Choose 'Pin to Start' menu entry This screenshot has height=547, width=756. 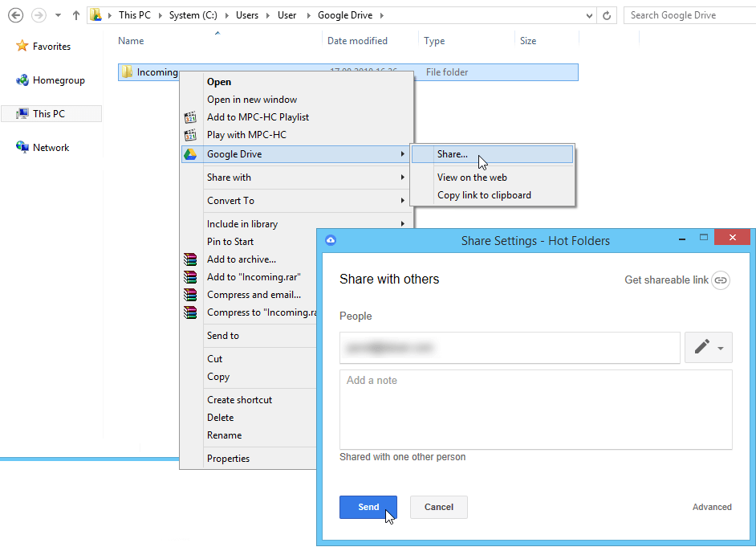pos(230,242)
